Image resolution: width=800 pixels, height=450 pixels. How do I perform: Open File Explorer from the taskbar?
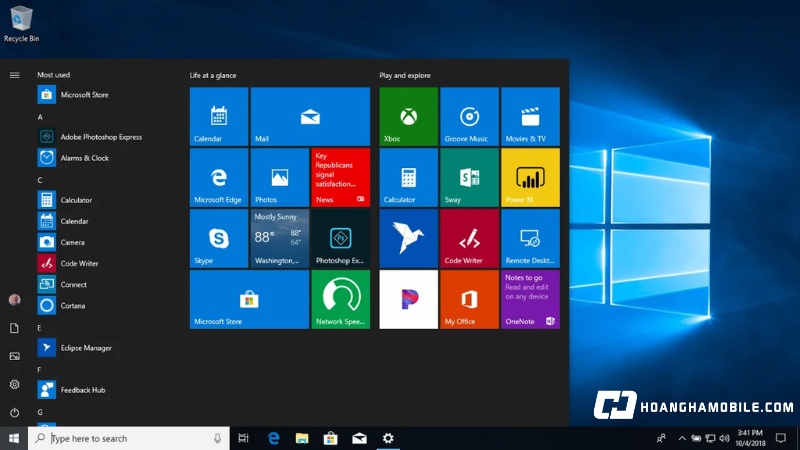point(302,438)
